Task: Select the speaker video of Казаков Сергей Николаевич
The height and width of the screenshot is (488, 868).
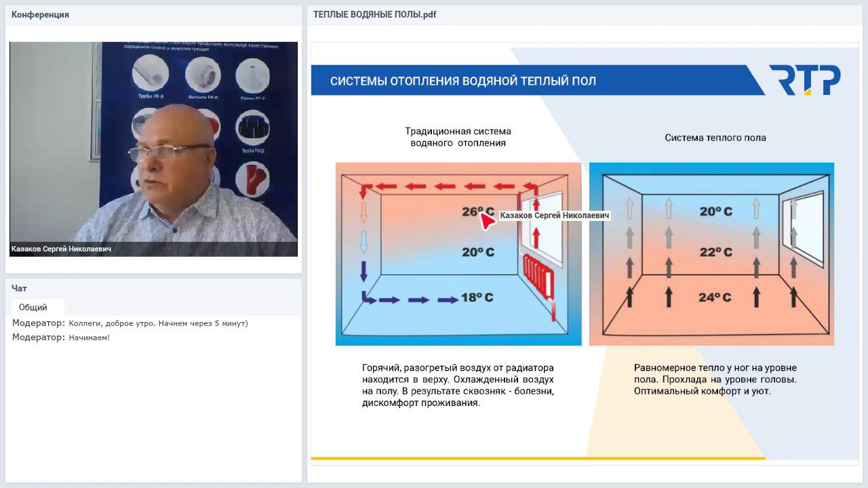Action: click(153, 149)
